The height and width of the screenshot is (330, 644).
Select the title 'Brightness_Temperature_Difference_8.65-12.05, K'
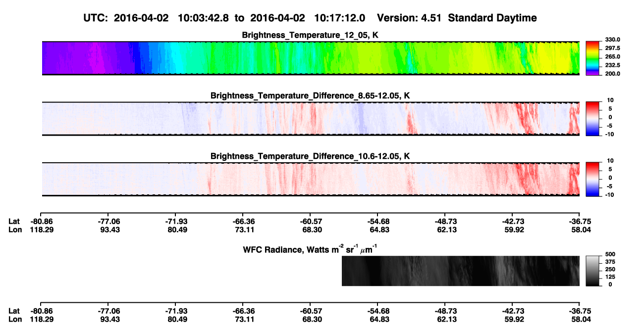click(311, 95)
